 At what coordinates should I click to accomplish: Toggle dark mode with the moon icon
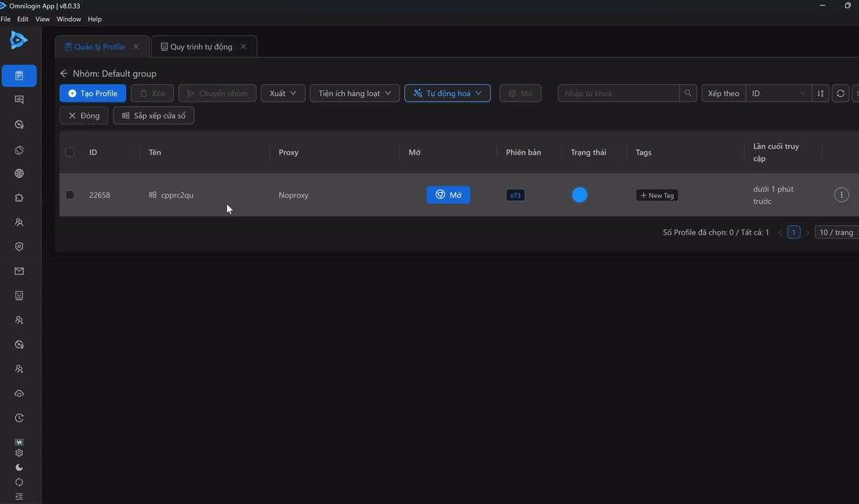pyautogui.click(x=18, y=467)
